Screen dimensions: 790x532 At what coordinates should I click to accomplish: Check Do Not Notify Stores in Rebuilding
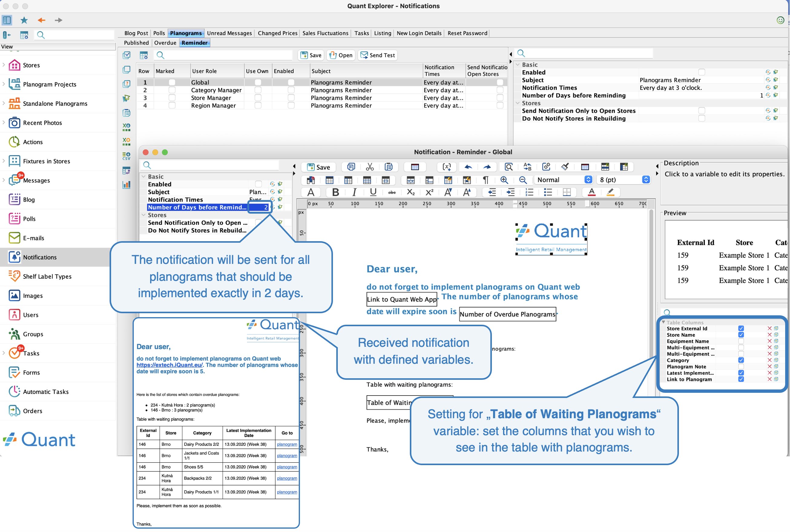click(x=701, y=118)
